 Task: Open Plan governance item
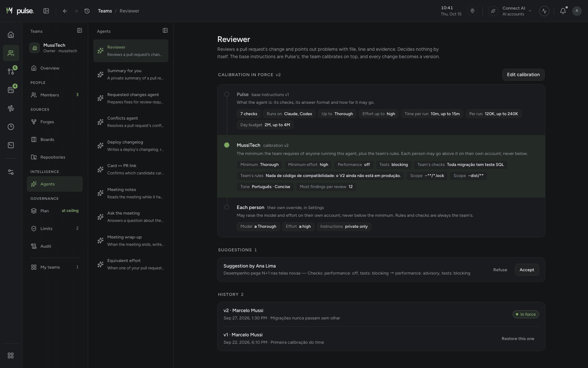(55, 211)
